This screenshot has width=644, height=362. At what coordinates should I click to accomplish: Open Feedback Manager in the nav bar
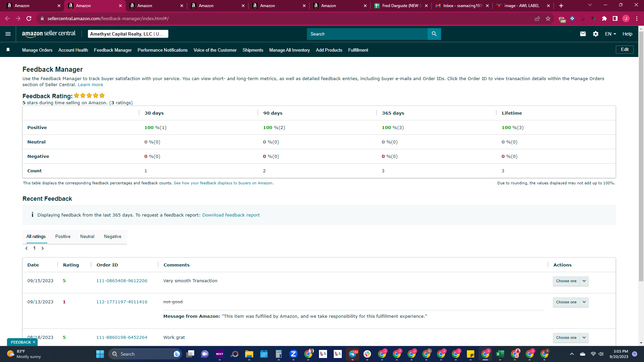click(x=113, y=50)
